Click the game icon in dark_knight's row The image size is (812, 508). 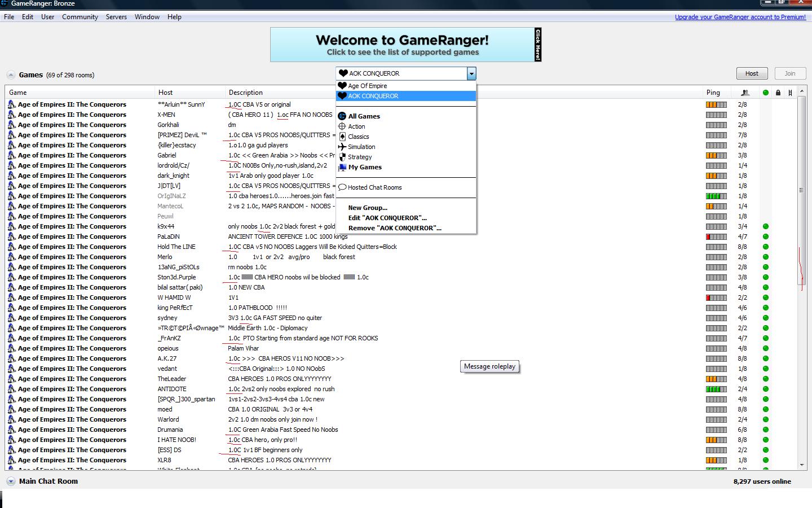[11, 176]
